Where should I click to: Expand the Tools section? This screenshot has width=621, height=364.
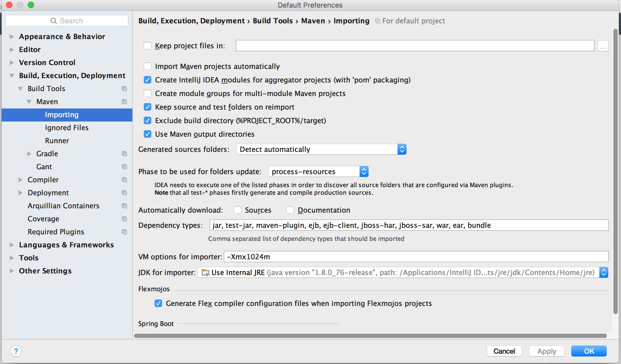[12, 258]
